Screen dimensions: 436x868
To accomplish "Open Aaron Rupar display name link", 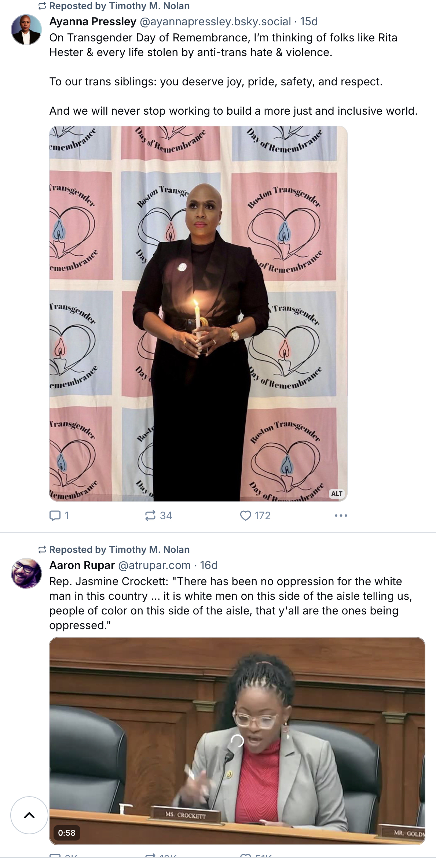I will point(82,565).
